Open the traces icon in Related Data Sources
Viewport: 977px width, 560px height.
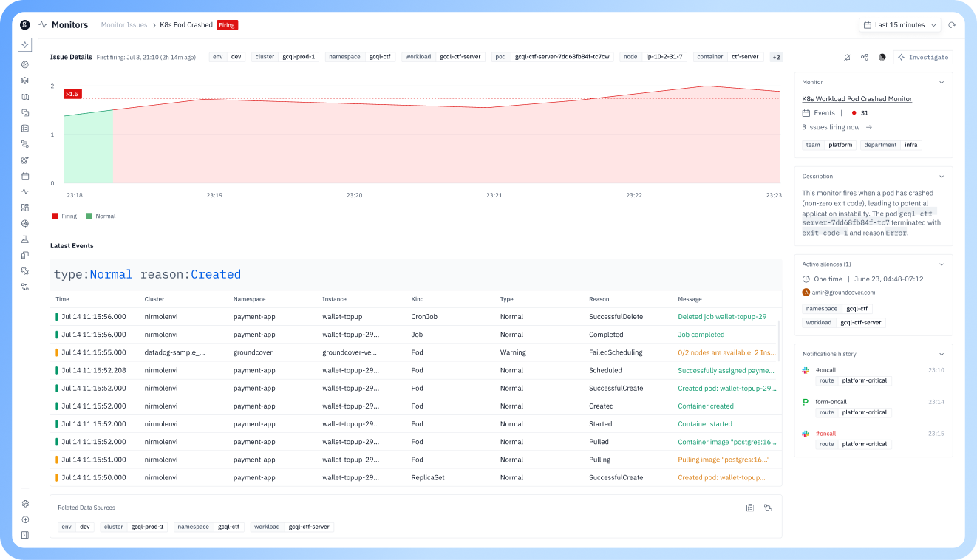(768, 508)
